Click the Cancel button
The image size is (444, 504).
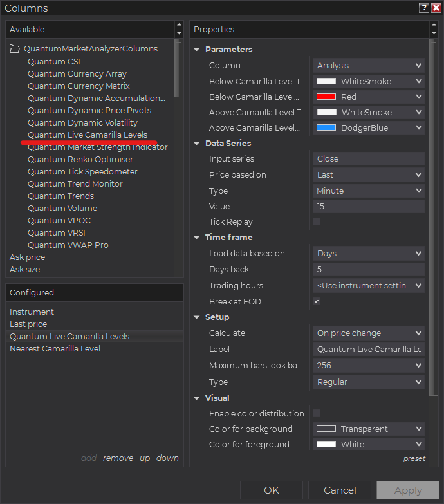(340, 490)
